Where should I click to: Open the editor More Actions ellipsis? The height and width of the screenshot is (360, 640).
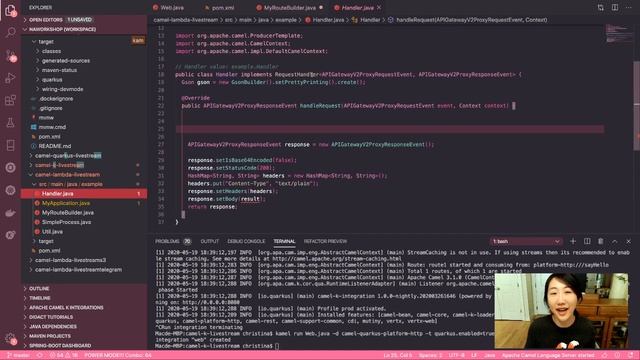[x=629, y=7]
